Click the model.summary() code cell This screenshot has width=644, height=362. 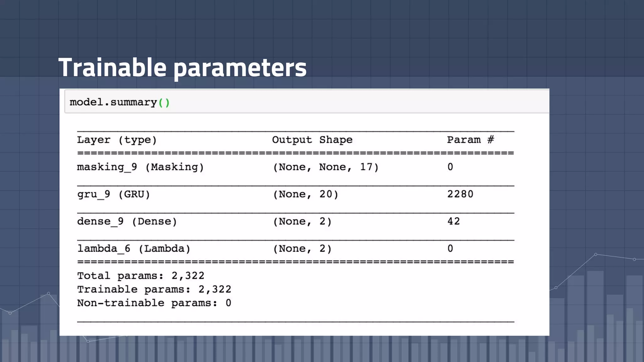point(307,101)
